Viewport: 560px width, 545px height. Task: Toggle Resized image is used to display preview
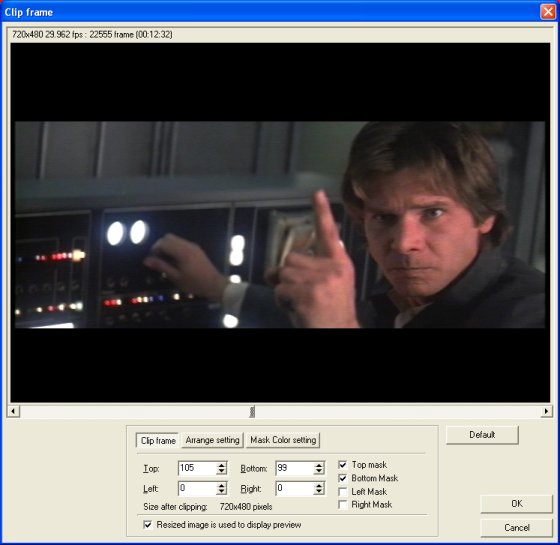coord(148,525)
